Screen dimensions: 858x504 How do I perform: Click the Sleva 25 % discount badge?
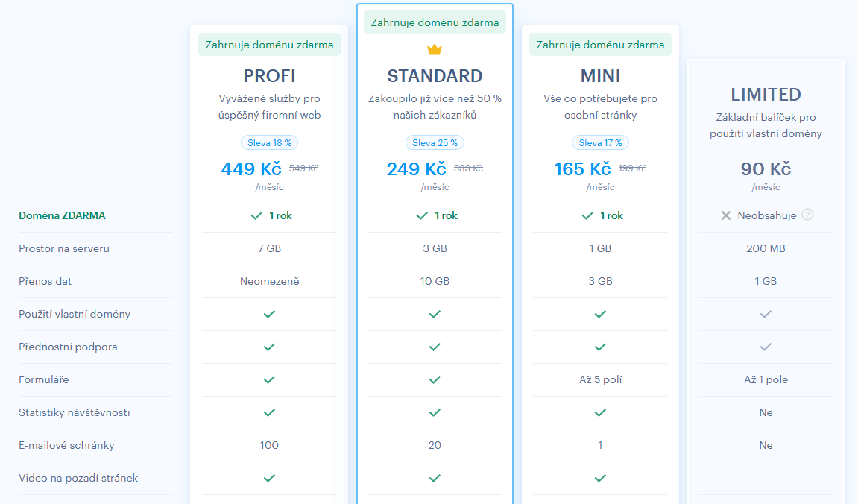[x=435, y=142]
